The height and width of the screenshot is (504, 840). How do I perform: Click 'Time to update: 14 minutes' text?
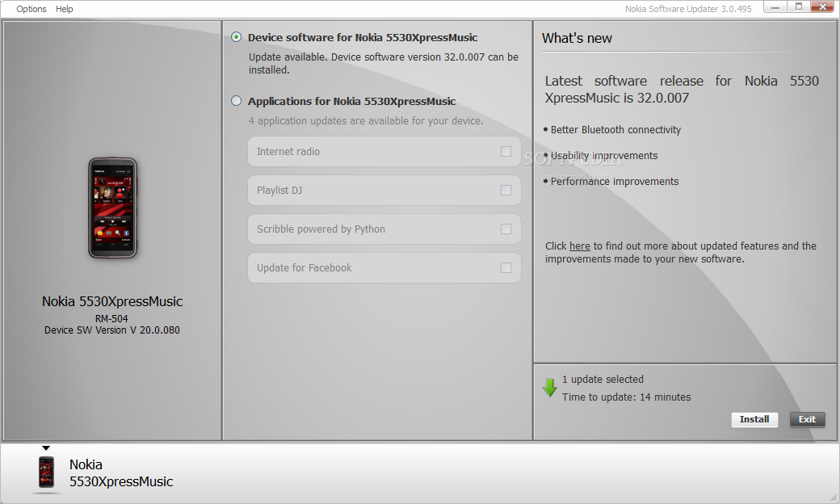(626, 397)
